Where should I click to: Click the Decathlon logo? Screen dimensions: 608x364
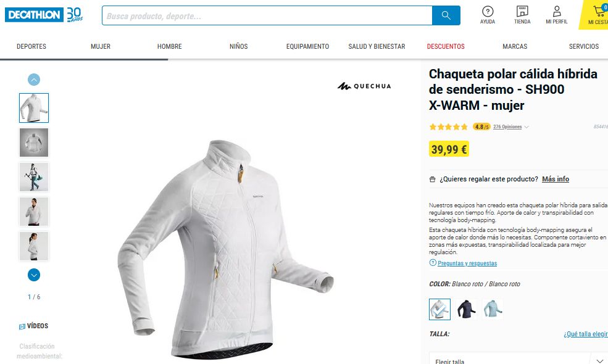(x=34, y=15)
